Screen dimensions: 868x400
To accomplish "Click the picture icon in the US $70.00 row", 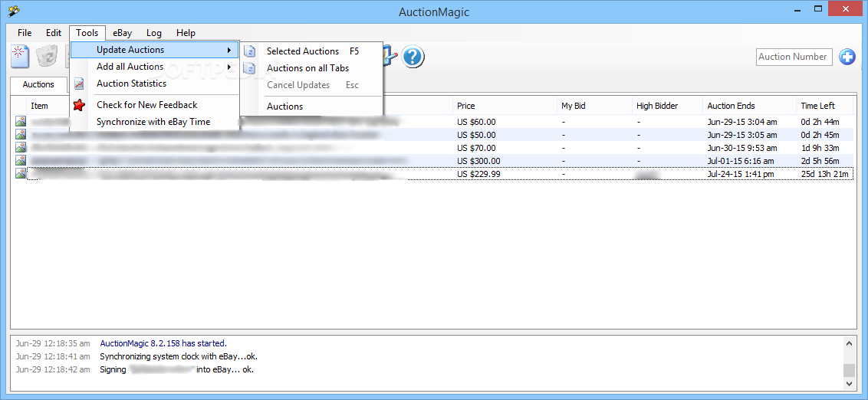I will click(21, 148).
